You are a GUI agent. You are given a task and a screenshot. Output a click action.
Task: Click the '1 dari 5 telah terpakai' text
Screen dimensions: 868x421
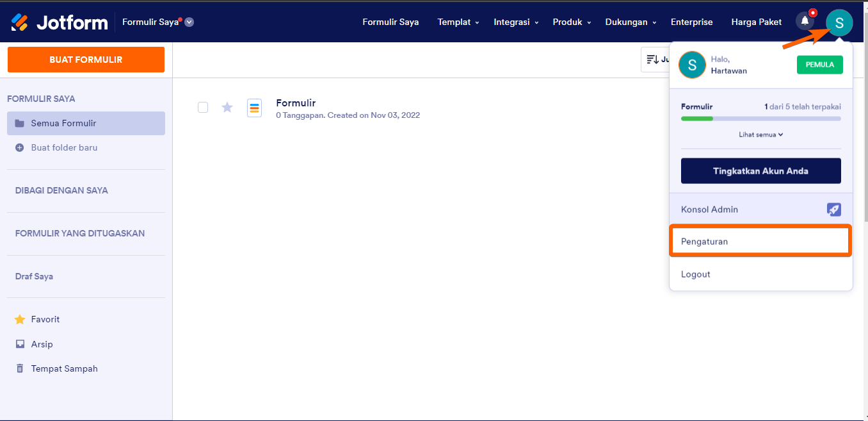[x=803, y=106]
